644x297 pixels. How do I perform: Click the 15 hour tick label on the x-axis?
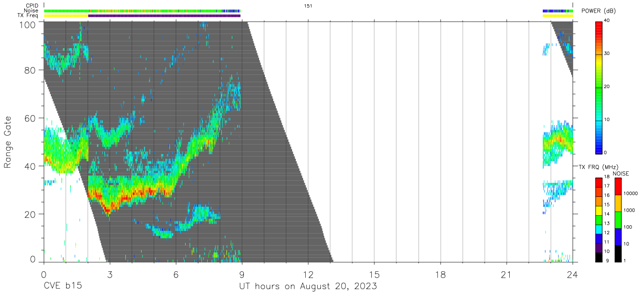(374, 274)
